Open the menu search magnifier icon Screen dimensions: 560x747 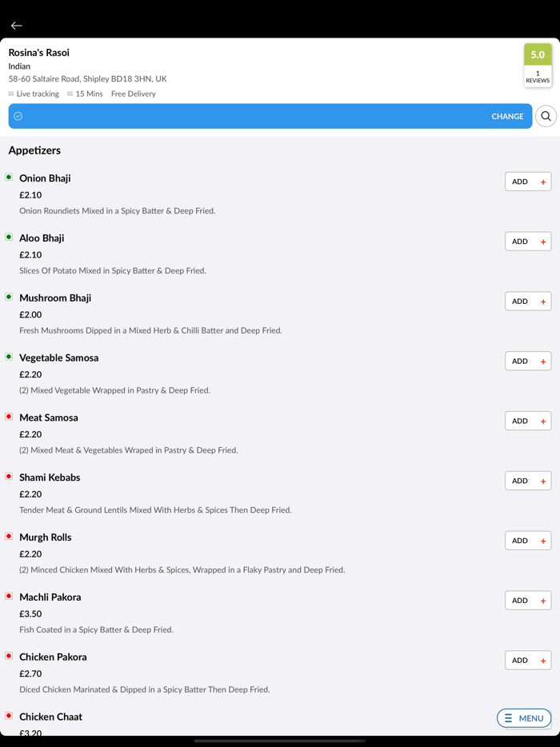[546, 117]
